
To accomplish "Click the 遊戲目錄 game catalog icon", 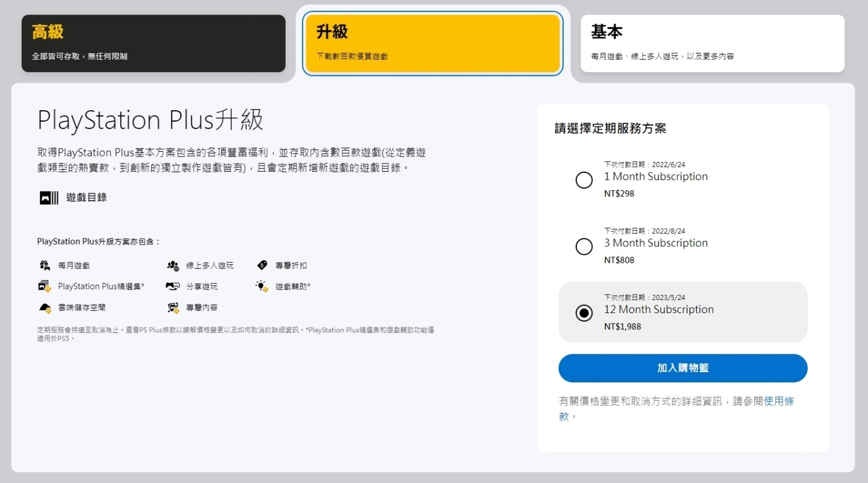I will point(49,198).
